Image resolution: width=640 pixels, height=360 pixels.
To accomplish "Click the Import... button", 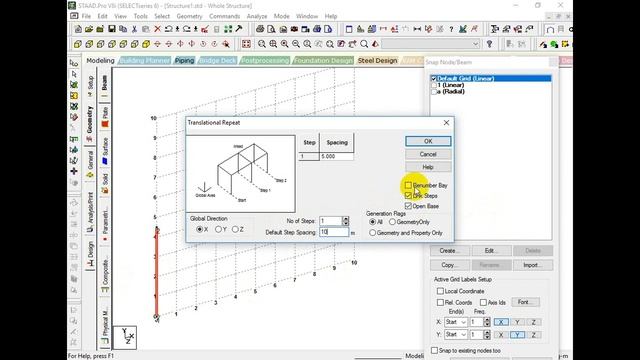I will pyautogui.click(x=533, y=265).
